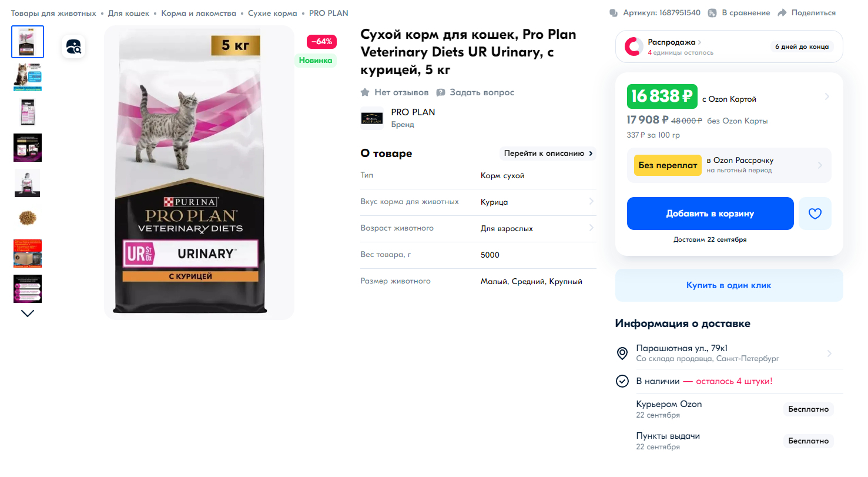Click the Ask a question speech bubble icon
The height and width of the screenshot is (477, 868).
[441, 92]
